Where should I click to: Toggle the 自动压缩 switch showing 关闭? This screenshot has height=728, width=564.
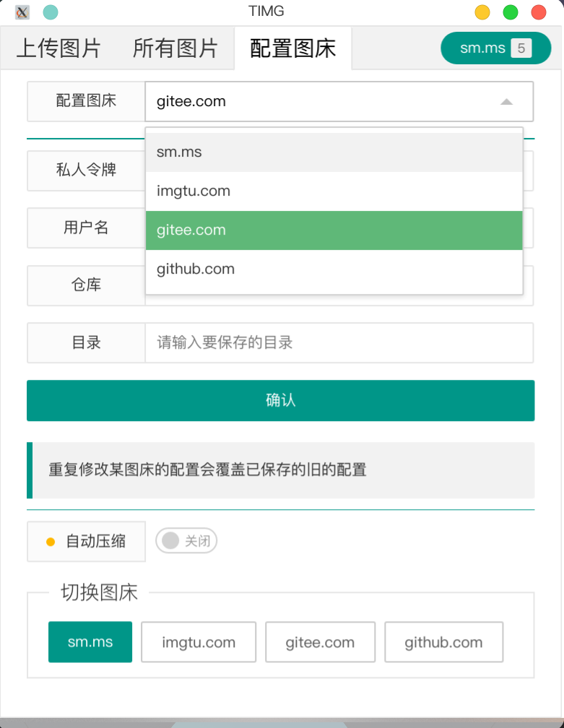point(186,541)
